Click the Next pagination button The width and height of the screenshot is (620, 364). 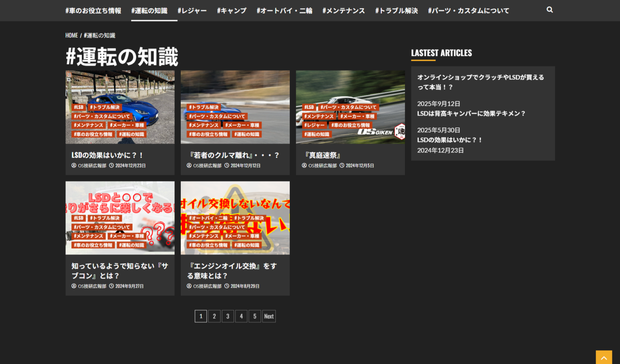point(269,316)
